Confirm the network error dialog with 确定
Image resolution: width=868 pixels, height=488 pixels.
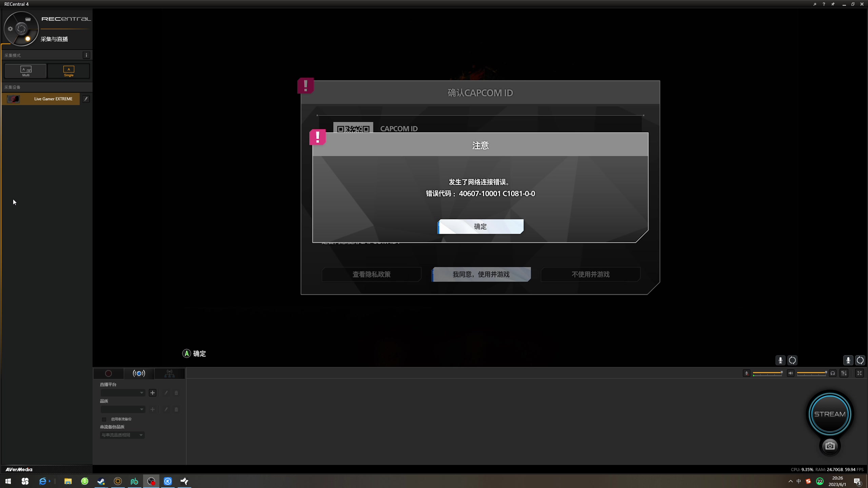pos(480,226)
